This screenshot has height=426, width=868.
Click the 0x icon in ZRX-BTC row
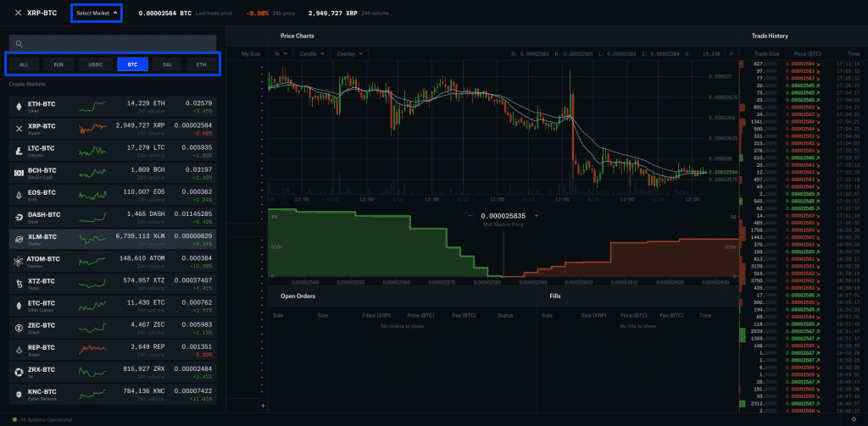[19, 372]
